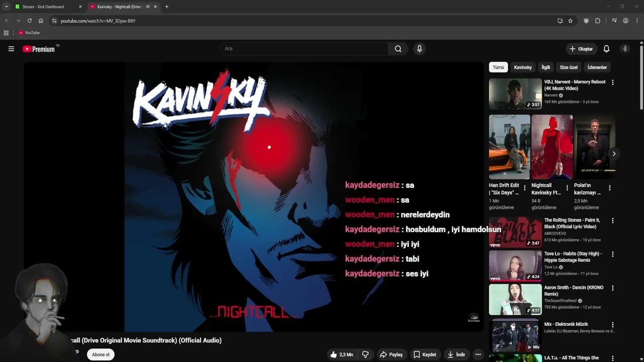Viewport: 644px width, 362px height.
Task: Open Paint It, Black video thumbnail
Action: click(515, 232)
